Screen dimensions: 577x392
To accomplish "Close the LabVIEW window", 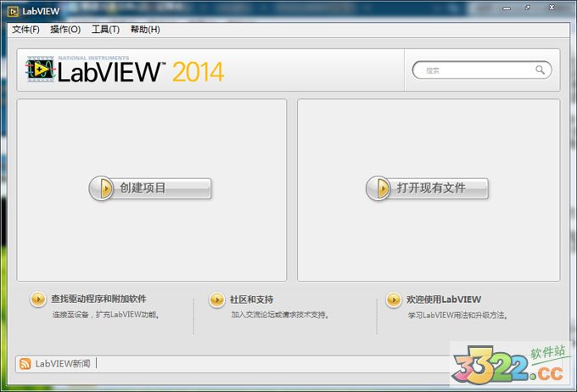I will coord(552,8).
